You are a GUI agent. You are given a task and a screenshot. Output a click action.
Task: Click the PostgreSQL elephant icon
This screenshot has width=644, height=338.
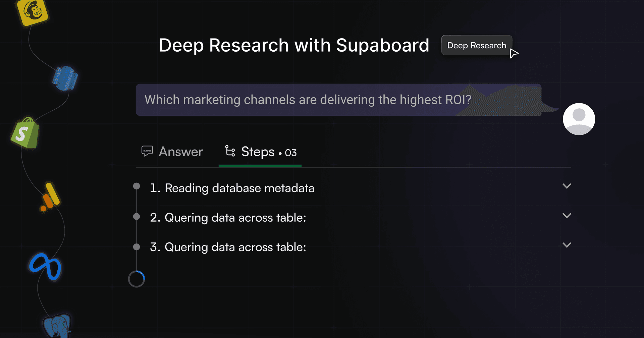[57, 326]
